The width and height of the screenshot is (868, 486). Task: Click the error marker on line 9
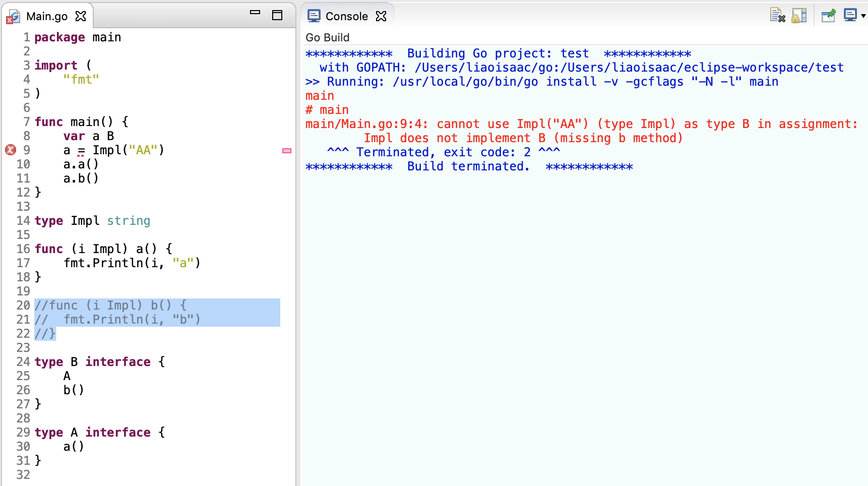click(10, 150)
